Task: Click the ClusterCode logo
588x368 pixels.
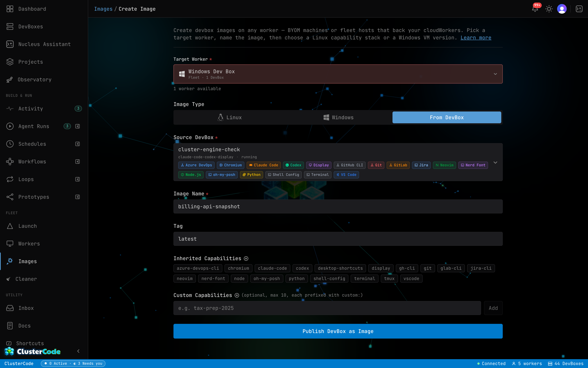Action: point(33,351)
